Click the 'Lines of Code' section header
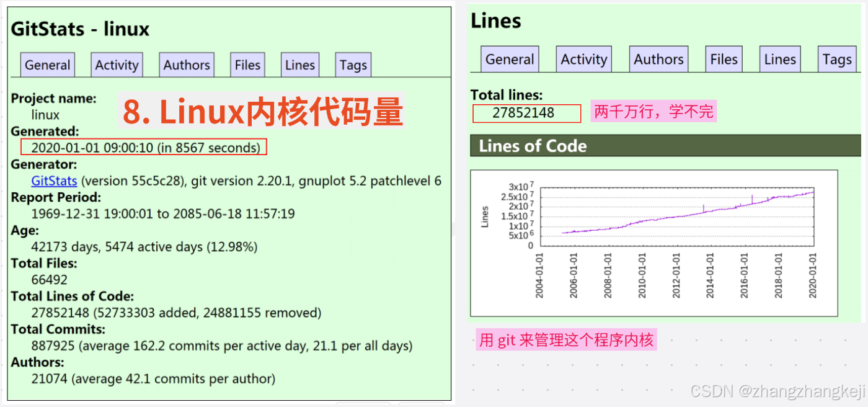This screenshot has height=407, width=868. [x=666, y=146]
